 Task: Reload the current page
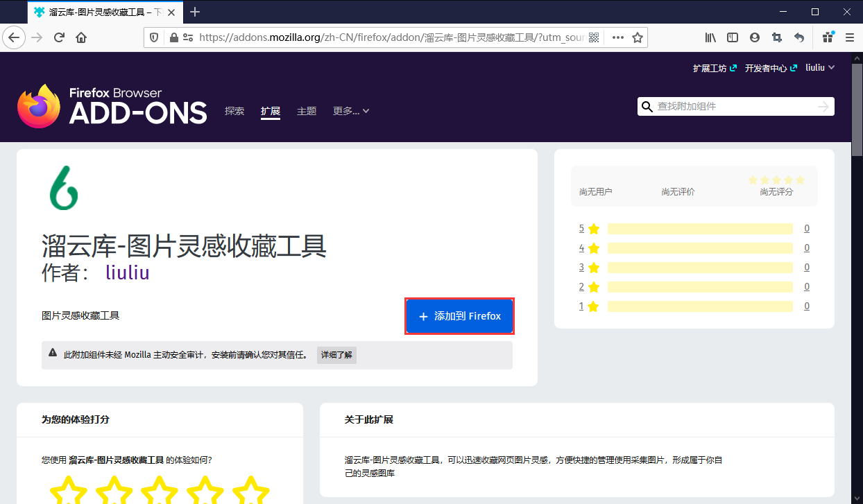(x=59, y=37)
